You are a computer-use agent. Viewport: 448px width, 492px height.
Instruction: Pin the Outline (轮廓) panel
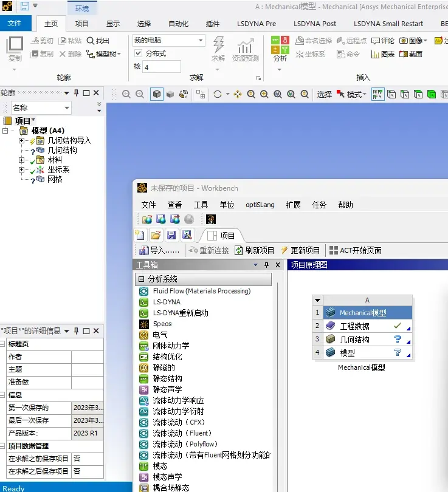pyautogui.click(x=77, y=93)
